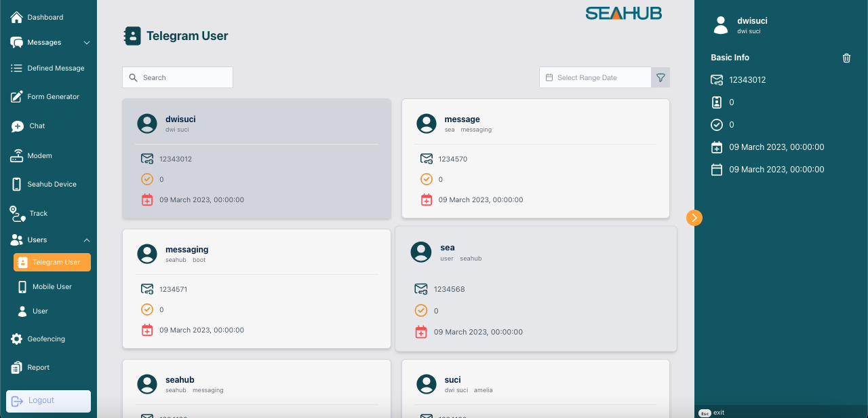Click the avatar on the sea user card
The height and width of the screenshot is (418, 868).
coord(421,252)
